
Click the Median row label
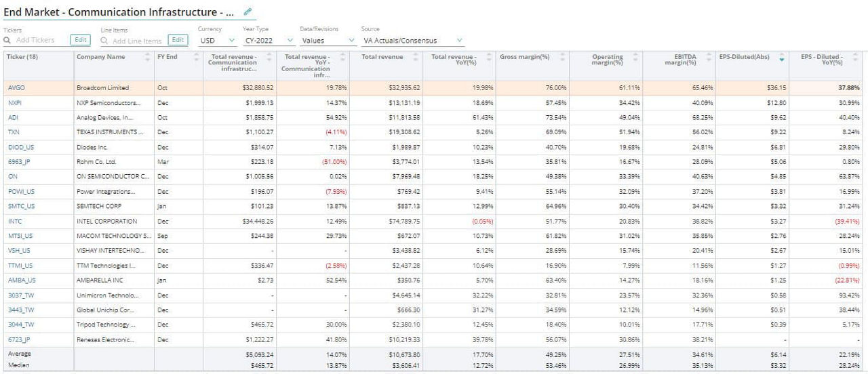[19, 365]
